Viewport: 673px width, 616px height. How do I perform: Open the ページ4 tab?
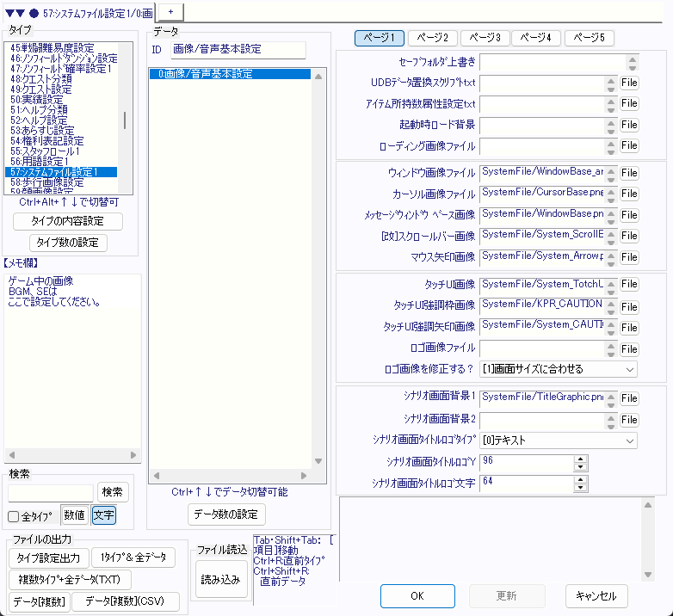pos(537,38)
